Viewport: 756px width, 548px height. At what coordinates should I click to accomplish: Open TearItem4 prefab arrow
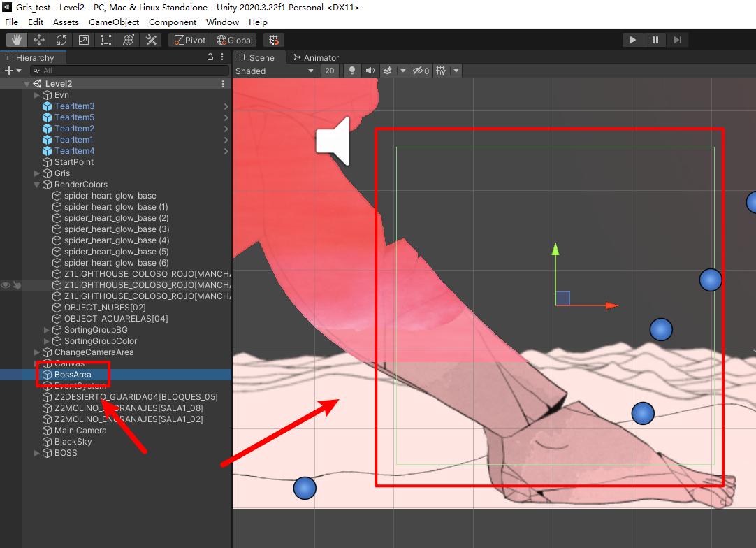[226, 151]
